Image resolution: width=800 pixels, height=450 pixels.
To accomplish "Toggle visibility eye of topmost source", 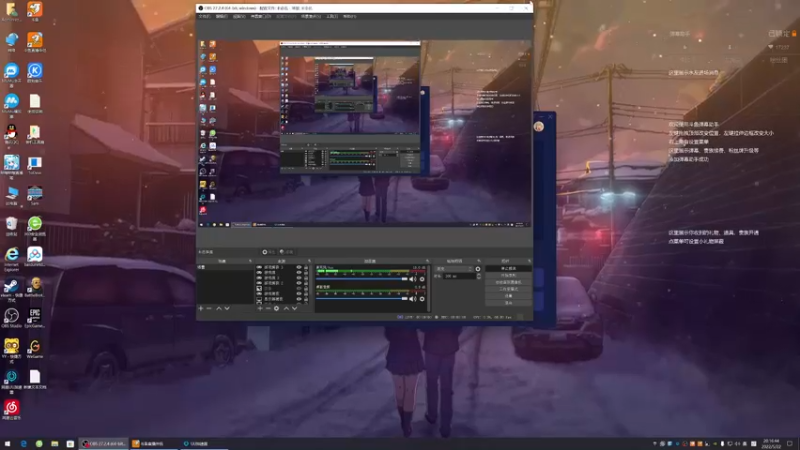I will click(299, 267).
